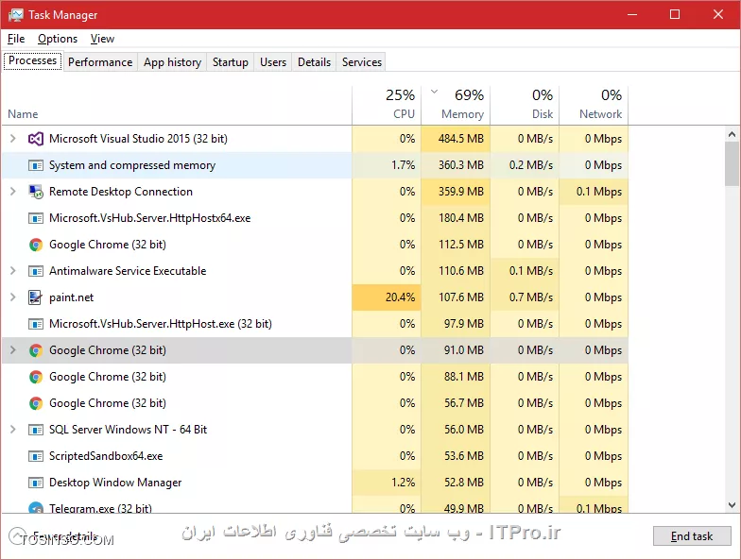Click the 97.9 MB memory value

tap(464, 324)
